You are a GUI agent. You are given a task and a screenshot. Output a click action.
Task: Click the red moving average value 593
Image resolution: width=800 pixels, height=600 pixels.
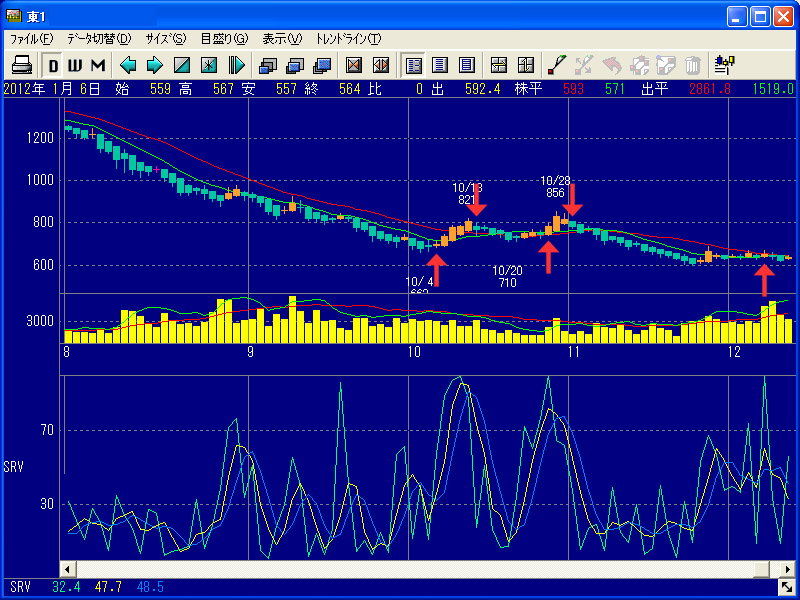[x=573, y=89]
